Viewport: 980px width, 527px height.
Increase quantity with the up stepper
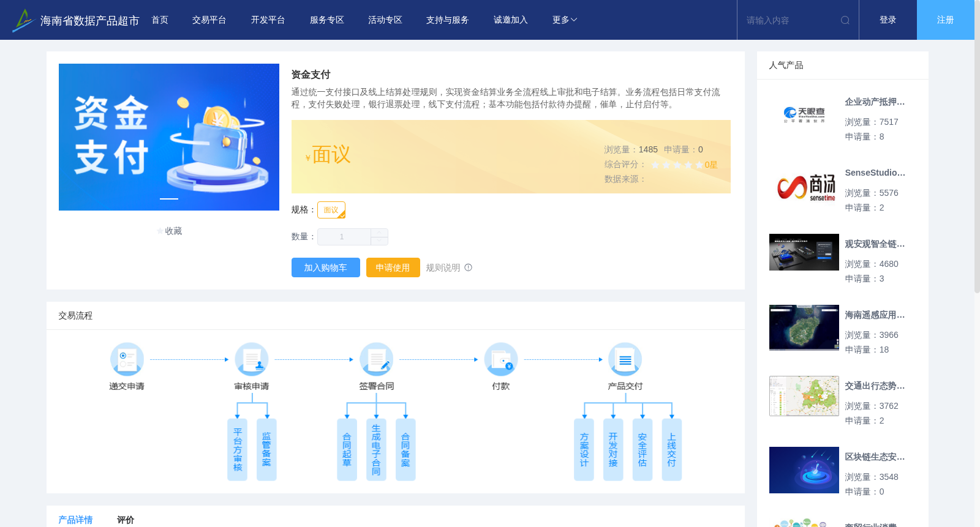(x=379, y=233)
